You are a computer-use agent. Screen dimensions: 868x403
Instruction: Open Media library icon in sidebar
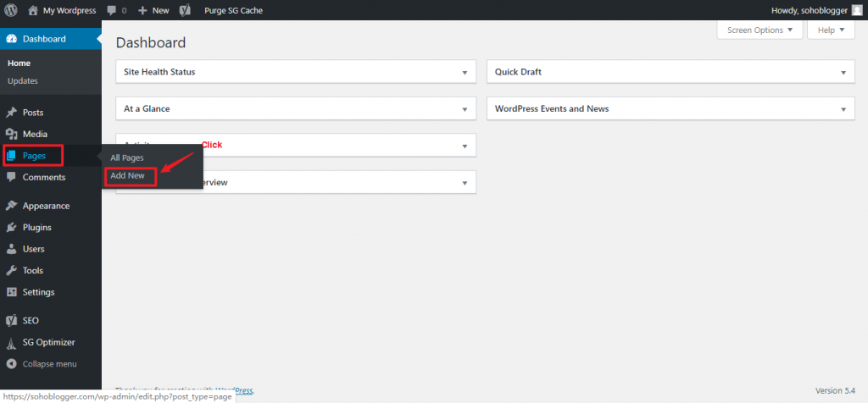click(x=11, y=134)
